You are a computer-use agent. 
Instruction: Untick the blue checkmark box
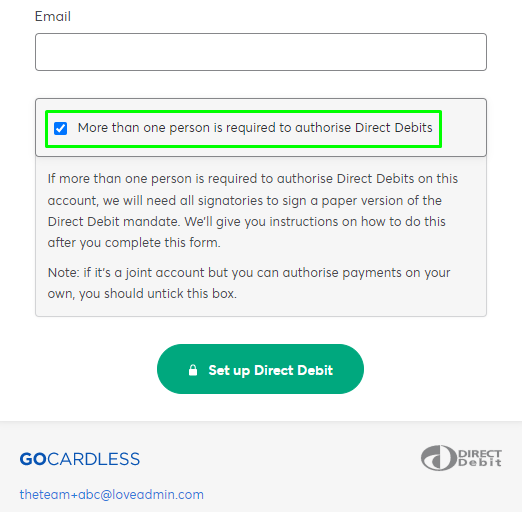(x=60, y=128)
